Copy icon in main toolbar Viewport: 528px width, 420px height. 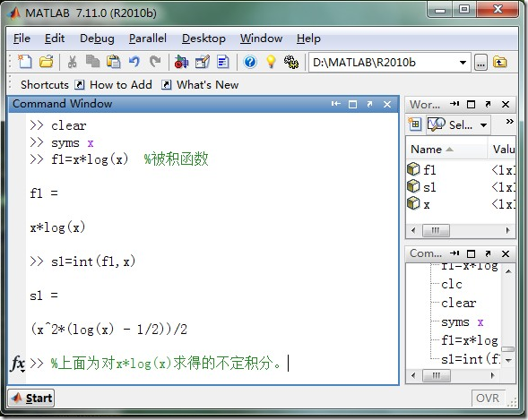click(92, 62)
